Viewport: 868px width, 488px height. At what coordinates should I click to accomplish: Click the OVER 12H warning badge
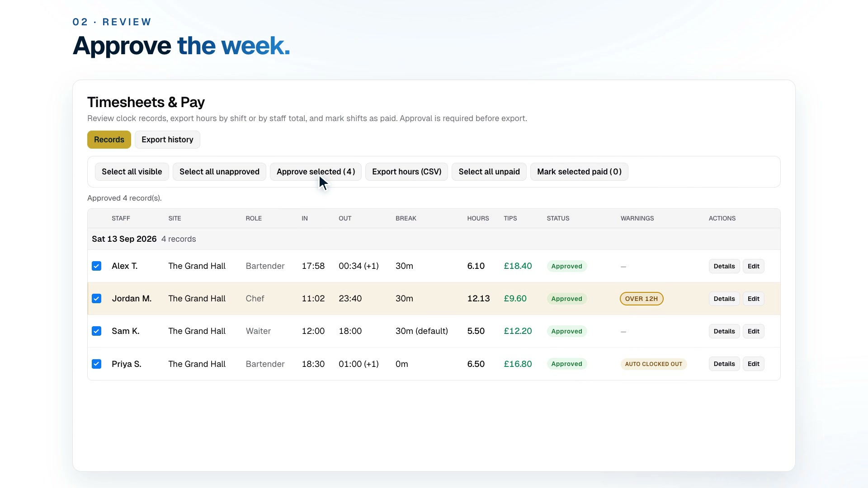641,299
